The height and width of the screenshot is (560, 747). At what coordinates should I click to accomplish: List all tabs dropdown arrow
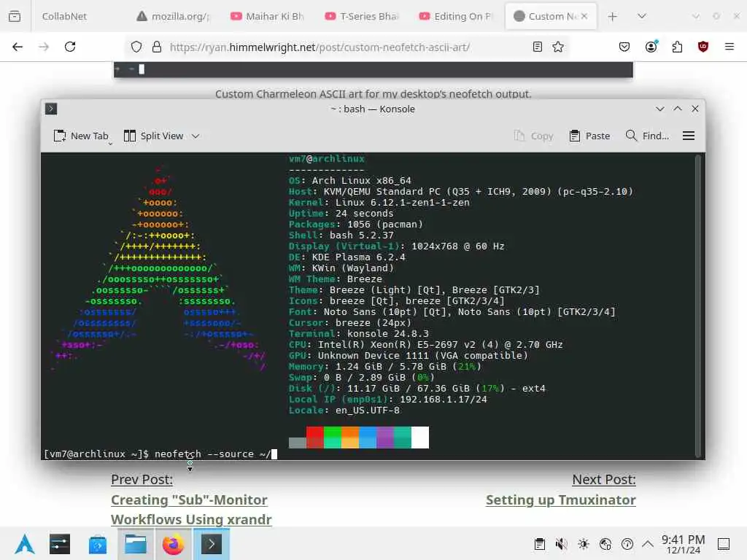click(642, 16)
